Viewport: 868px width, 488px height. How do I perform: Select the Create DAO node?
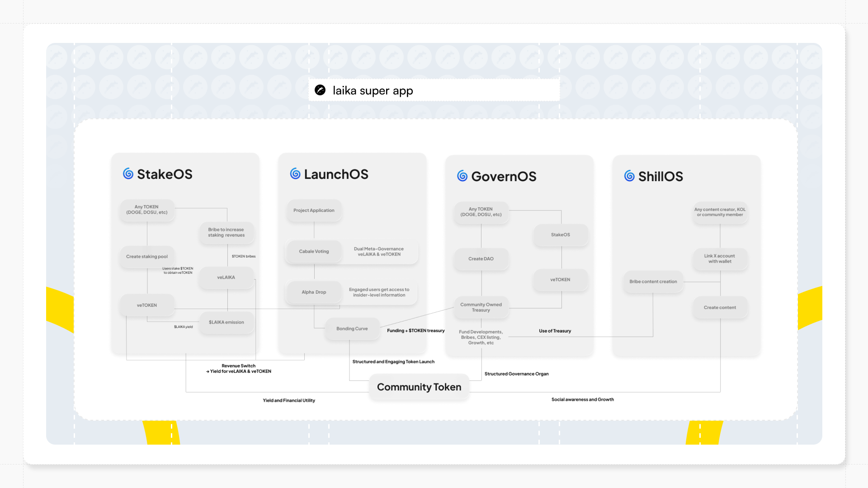pos(481,259)
